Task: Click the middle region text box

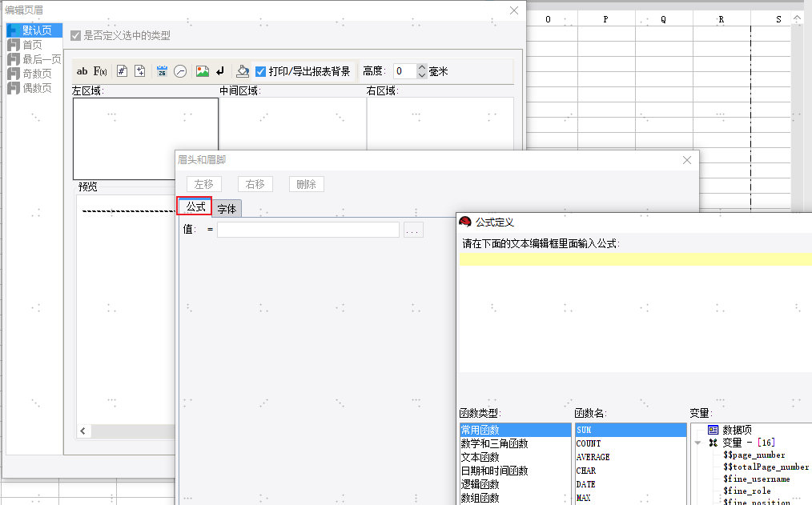Action: point(293,124)
